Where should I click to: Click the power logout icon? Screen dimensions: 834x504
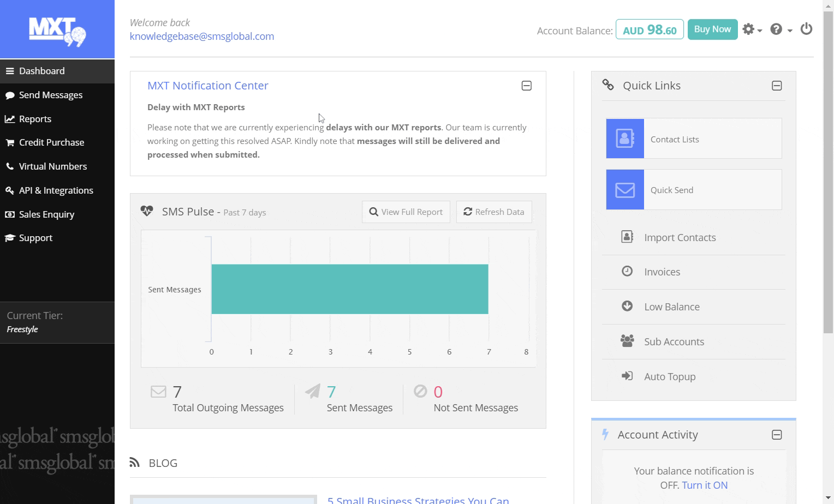(x=806, y=29)
